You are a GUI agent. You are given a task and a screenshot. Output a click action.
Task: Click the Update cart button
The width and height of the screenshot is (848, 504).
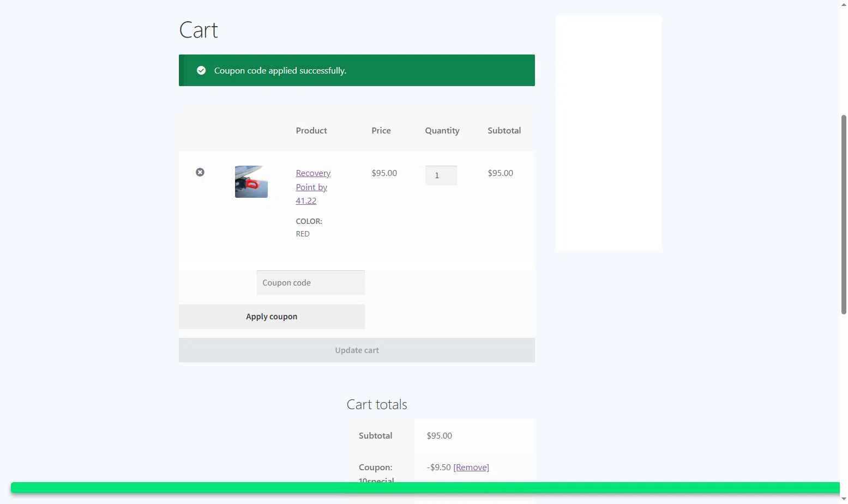pyautogui.click(x=357, y=350)
